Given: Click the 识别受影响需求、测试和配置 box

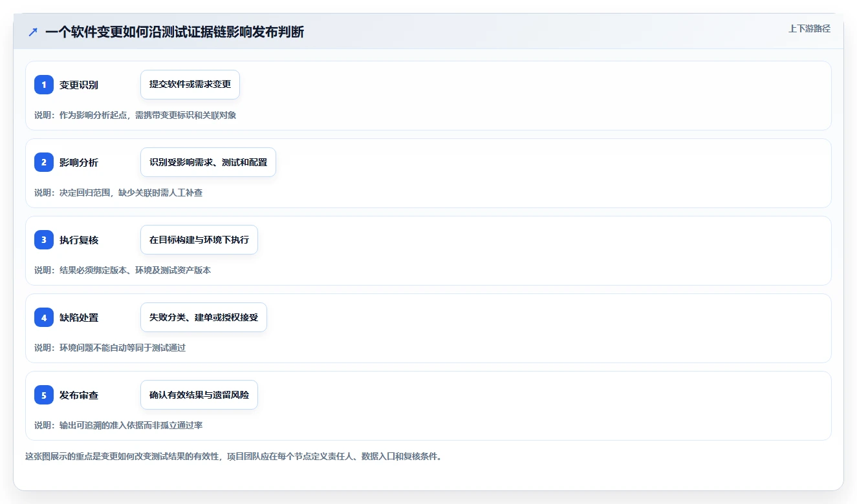Looking at the screenshot, I should [x=208, y=162].
